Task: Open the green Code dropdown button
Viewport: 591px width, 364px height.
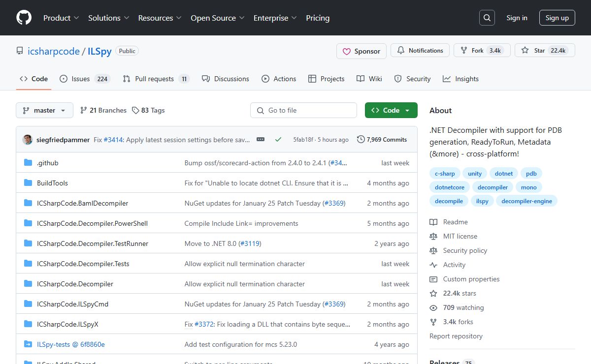Action: (391, 111)
